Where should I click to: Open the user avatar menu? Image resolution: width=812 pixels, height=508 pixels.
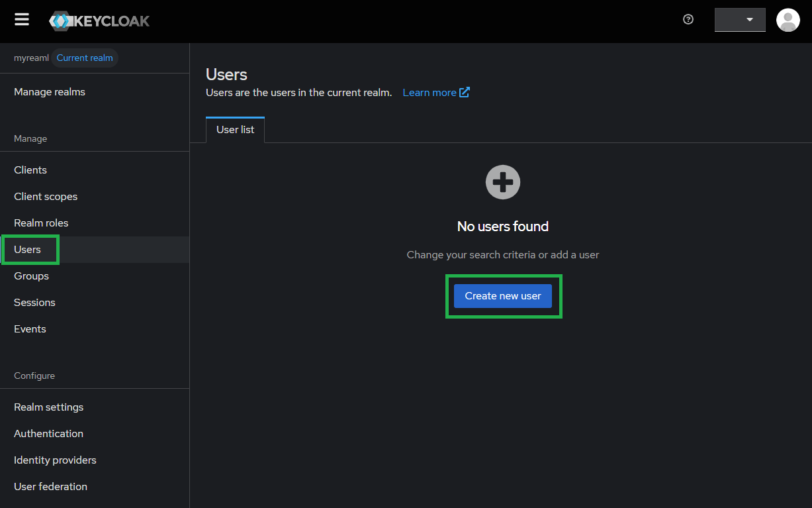788,20
